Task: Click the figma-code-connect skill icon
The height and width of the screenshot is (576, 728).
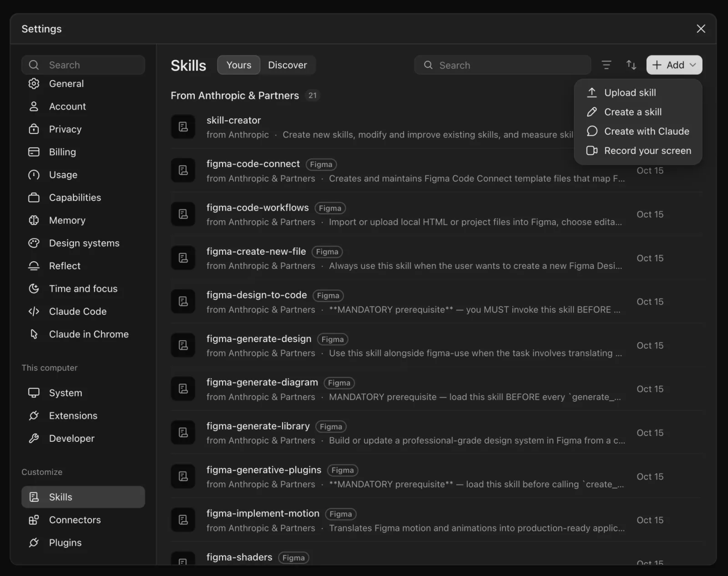Action: pyautogui.click(x=183, y=171)
